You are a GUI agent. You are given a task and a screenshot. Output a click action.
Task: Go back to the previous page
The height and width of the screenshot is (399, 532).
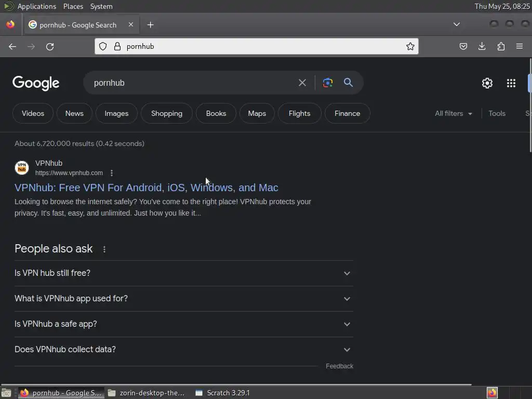12,46
